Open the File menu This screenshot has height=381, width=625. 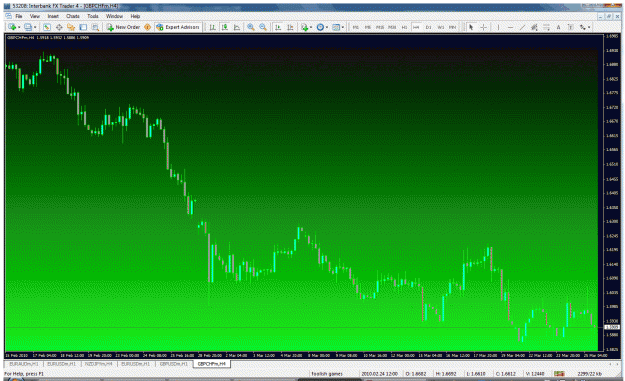coord(19,16)
